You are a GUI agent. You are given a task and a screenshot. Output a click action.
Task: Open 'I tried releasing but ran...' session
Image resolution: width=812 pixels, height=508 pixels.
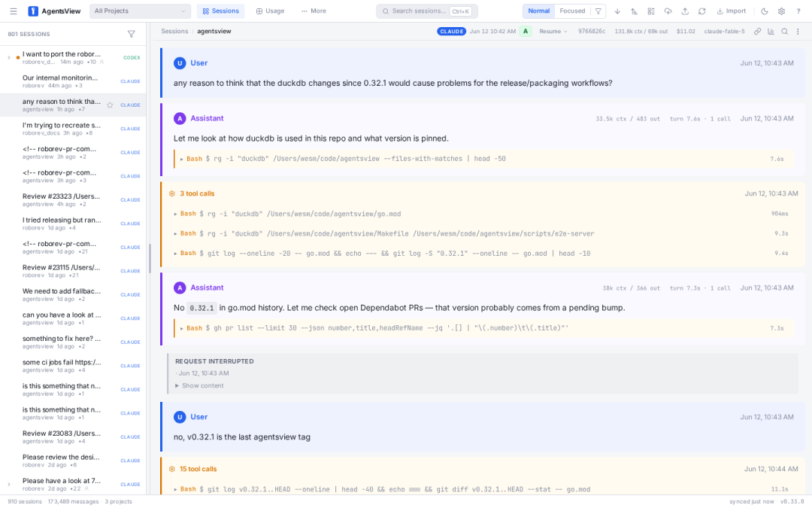coord(73,224)
